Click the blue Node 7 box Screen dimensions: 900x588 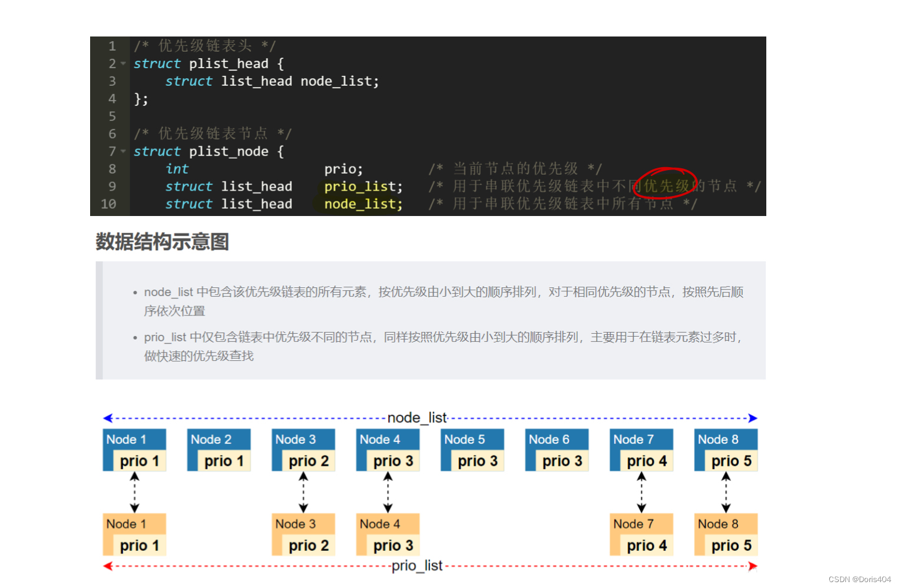click(x=641, y=450)
